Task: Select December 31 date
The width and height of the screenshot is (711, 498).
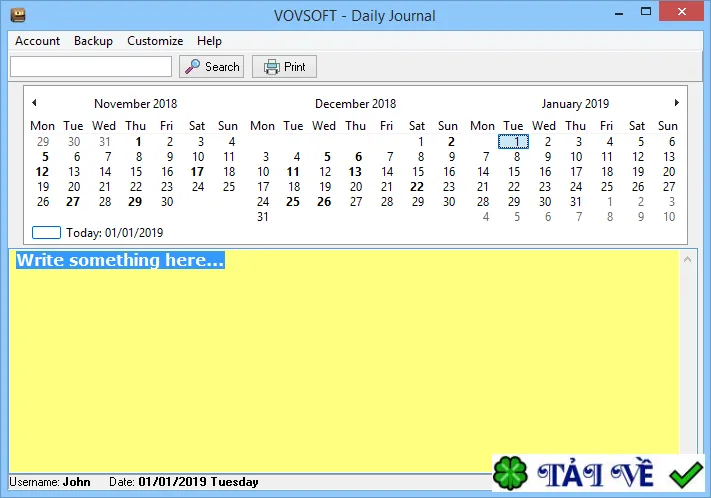Action: (x=263, y=217)
